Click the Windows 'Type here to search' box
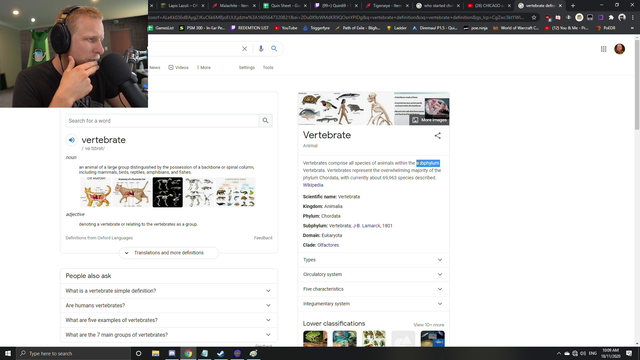Screen dimensions: 640x360 click(73, 353)
